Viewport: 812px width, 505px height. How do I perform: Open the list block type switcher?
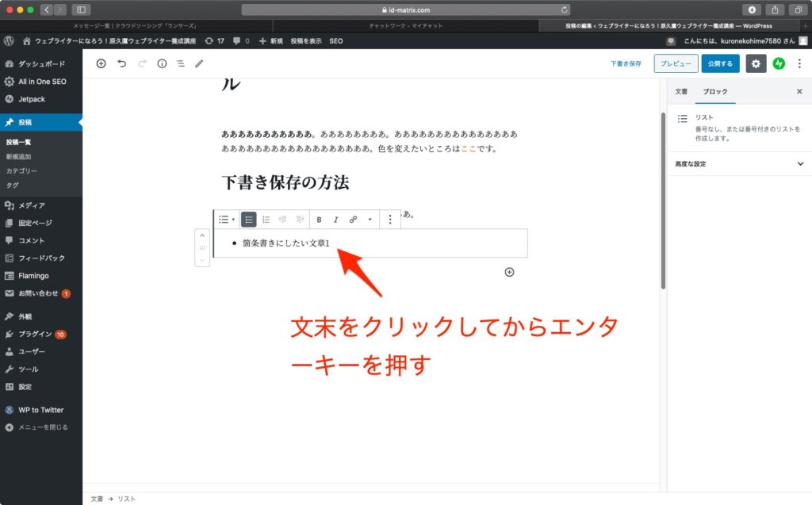pos(227,220)
